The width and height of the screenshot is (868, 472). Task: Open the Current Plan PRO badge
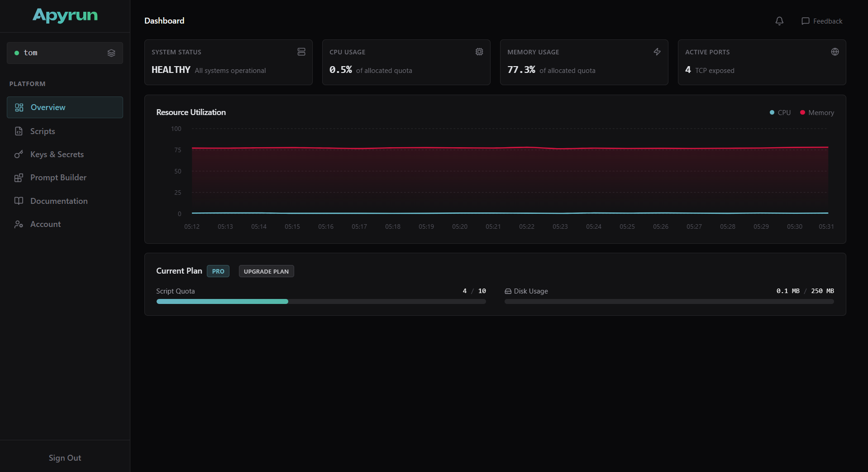tap(218, 271)
